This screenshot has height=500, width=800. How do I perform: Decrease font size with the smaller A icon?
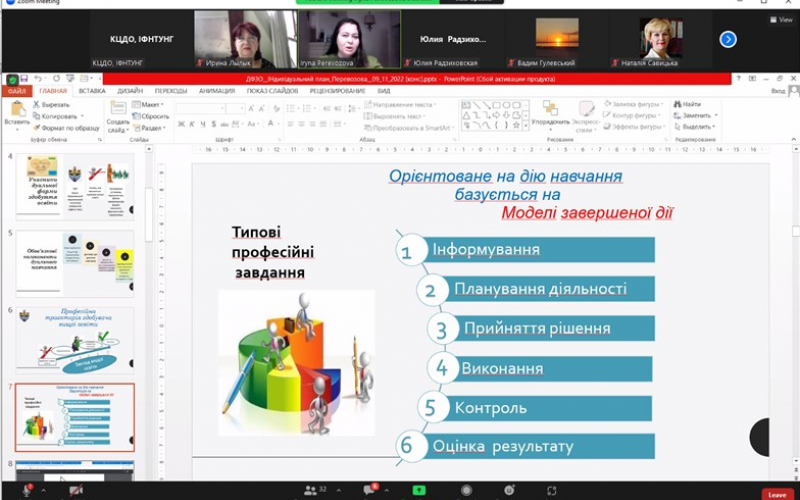point(262,109)
